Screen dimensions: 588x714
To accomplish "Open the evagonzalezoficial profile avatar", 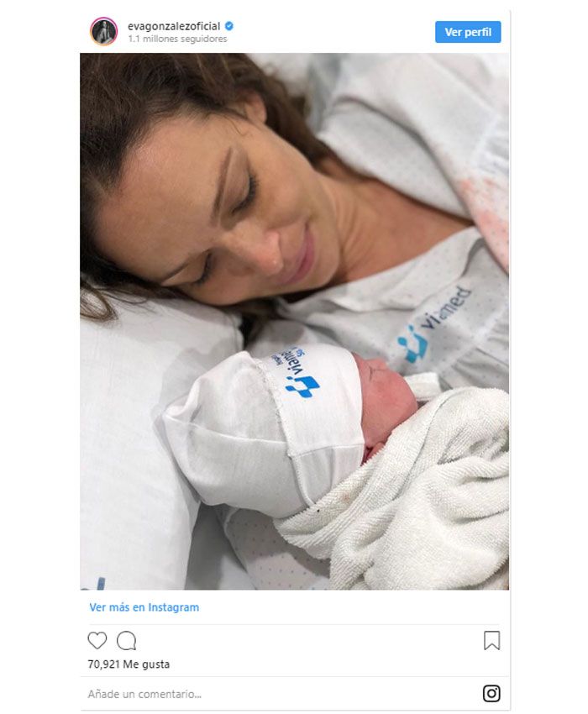I will pyautogui.click(x=103, y=31).
